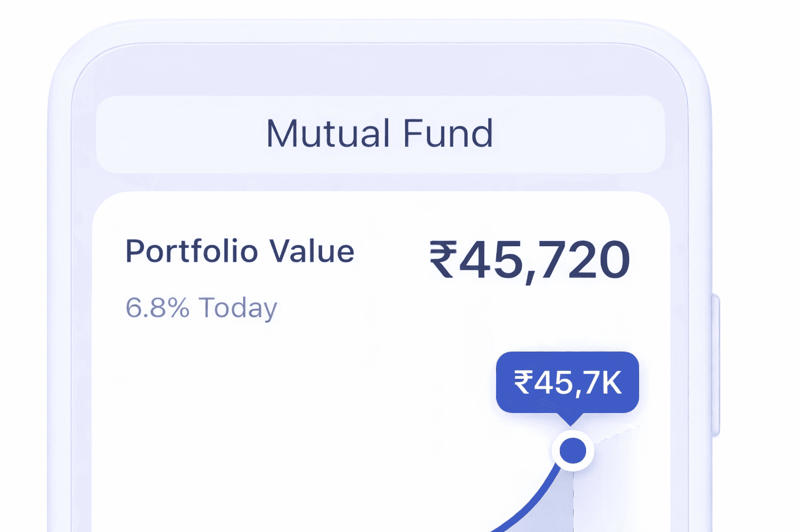The height and width of the screenshot is (532, 798).
Task: Click the dashed line extending from marker
Action: tap(618, 434)
